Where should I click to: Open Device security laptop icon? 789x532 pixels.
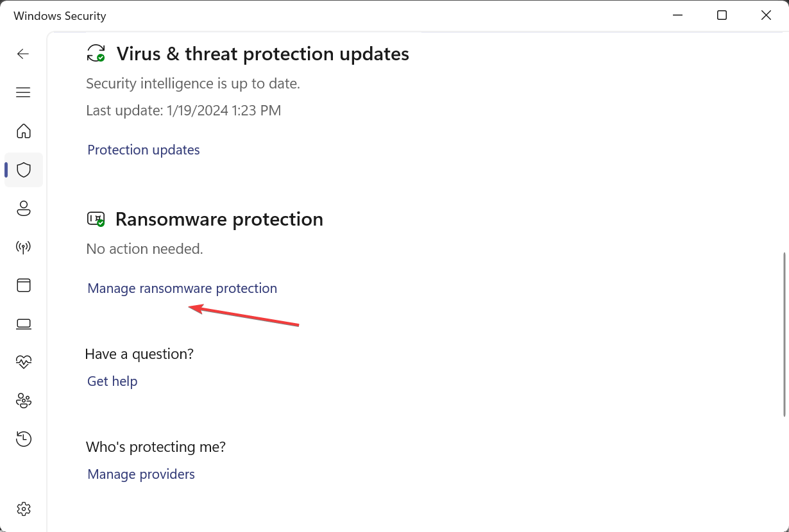click(x=24, y=324)
